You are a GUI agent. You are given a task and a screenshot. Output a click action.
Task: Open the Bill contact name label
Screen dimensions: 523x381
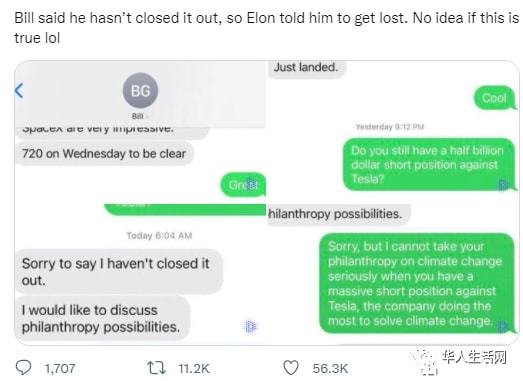click(x=138, y=116)
